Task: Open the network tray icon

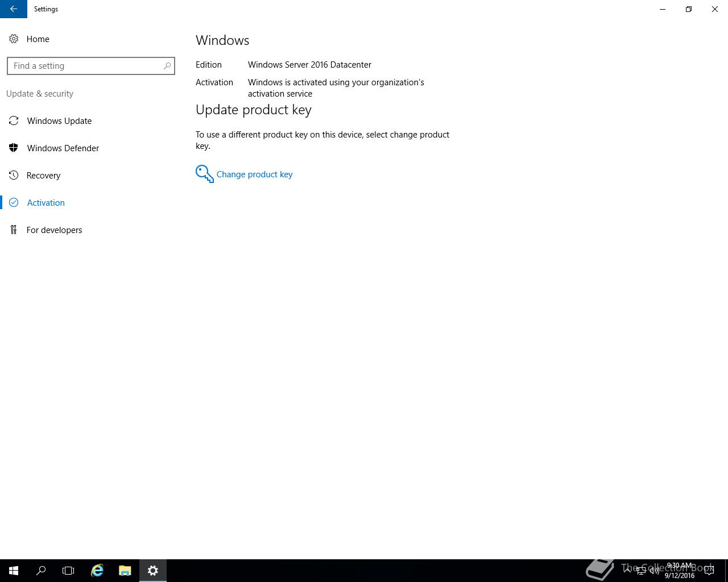Action: click(640, 571)
